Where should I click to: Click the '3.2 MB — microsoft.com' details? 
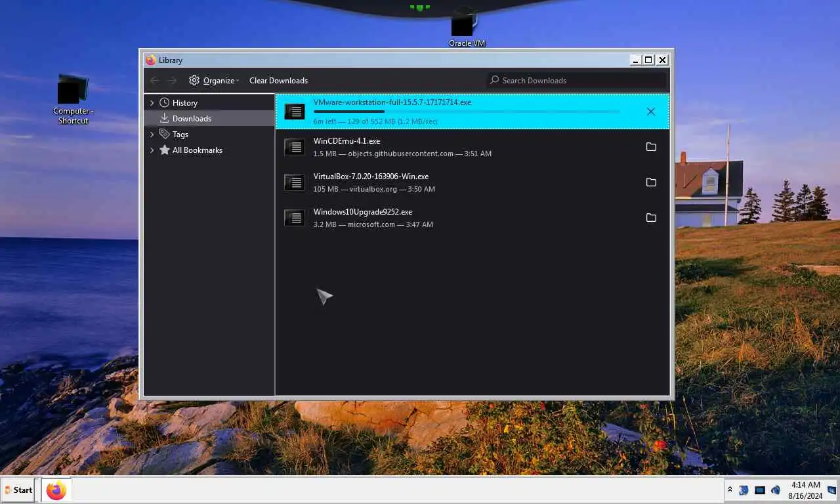coord(373,224)
